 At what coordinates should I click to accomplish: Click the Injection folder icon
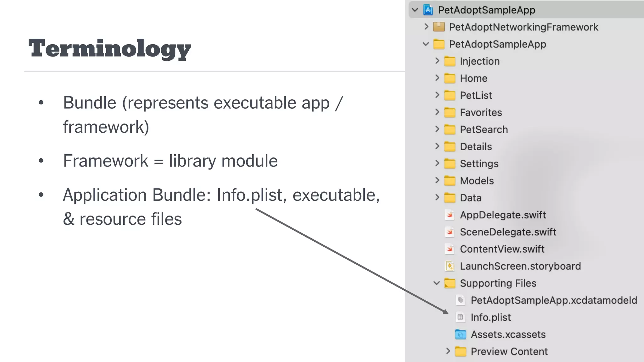(450, 61)
